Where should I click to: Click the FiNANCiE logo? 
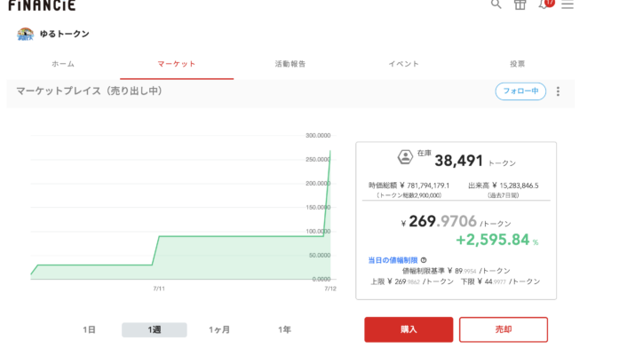point(42,5)
